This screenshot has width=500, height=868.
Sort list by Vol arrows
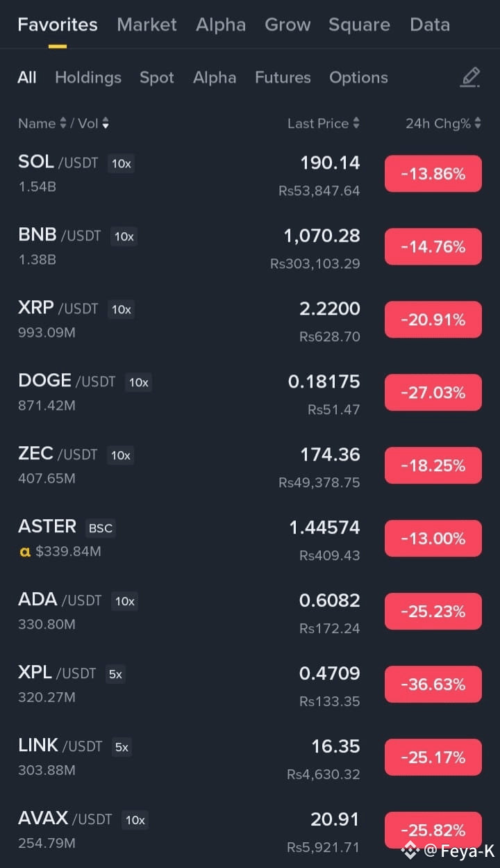[106, 124]
